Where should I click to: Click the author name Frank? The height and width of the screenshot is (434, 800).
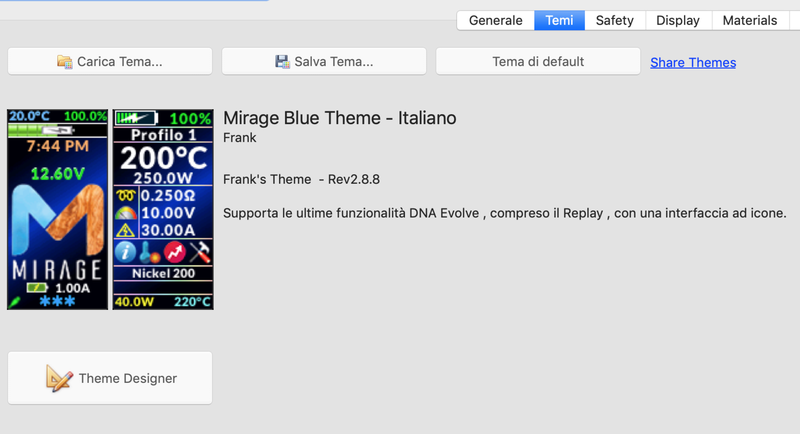pyautogui.click(x=240, y=138)
